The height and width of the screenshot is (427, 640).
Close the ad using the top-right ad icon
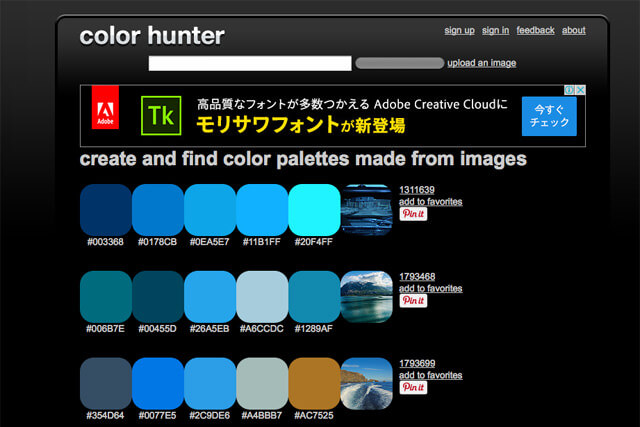(580, 90)
